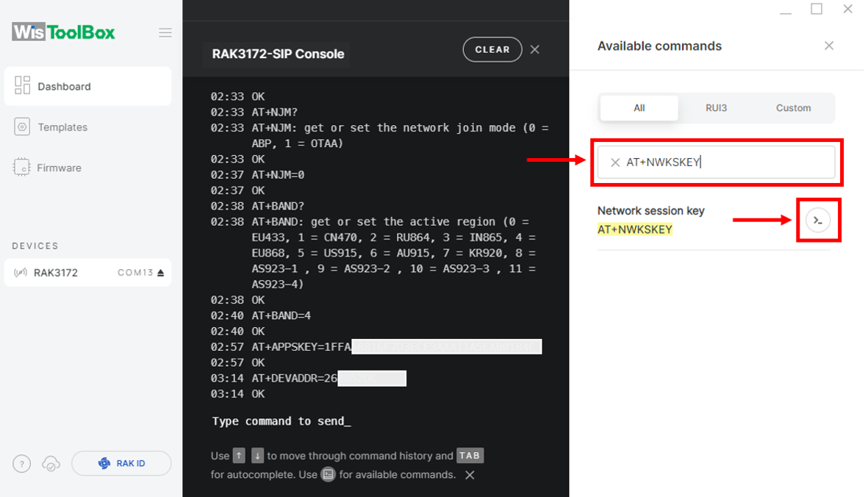
Task: Close the Available commands panel
Action: 829,46
